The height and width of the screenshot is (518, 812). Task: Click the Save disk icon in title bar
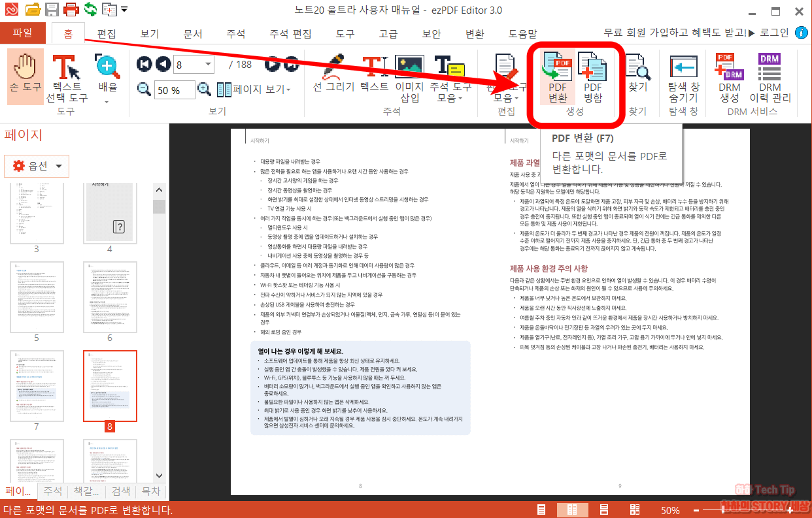tap(52, 10)
